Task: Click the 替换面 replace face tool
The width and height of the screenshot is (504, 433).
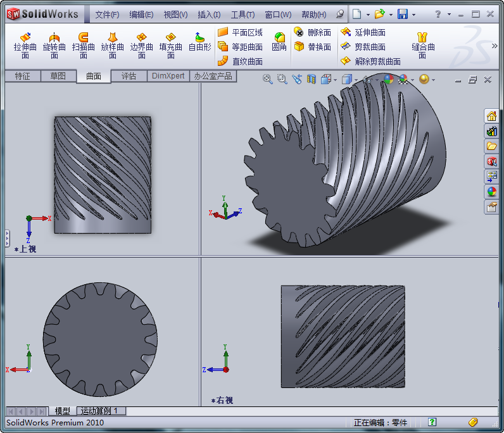Action: (x=312, y=47)
